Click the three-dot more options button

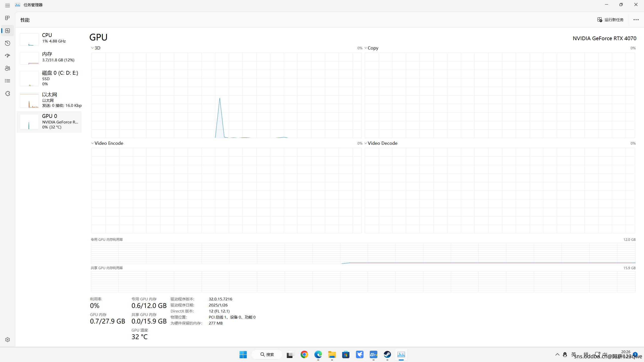pos(636,20)
